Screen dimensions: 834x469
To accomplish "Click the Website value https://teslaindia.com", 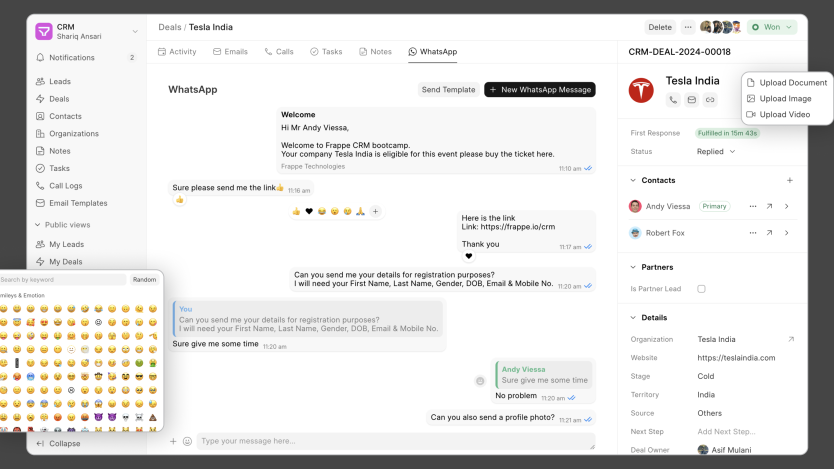I will pyautogui.click(x=736, y=358).
